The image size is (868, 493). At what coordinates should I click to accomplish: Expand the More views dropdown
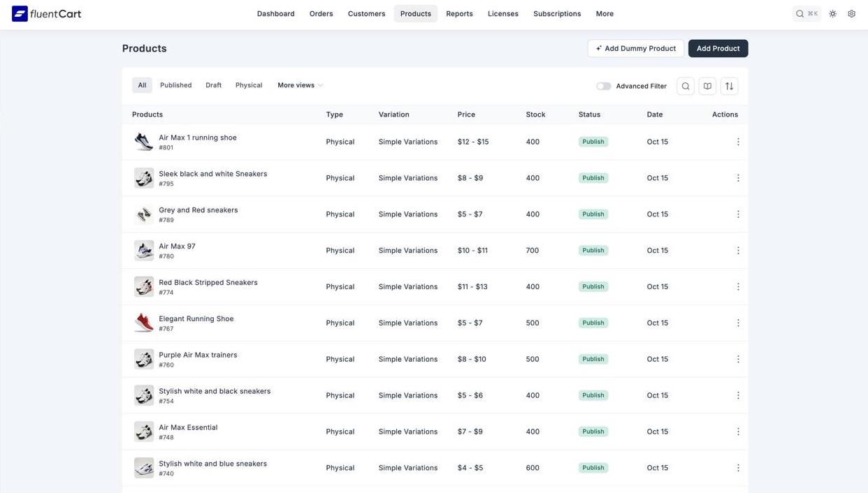(300, 85)
